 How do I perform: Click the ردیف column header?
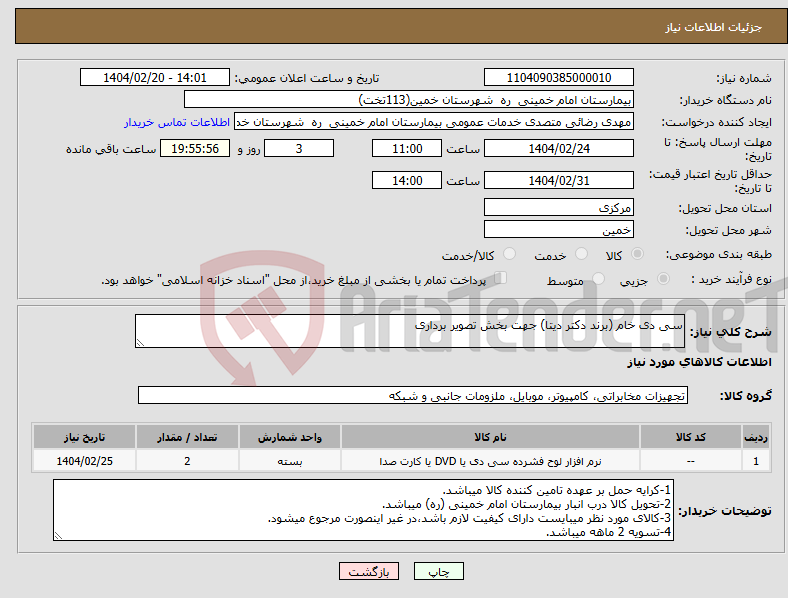click(755, 437)
